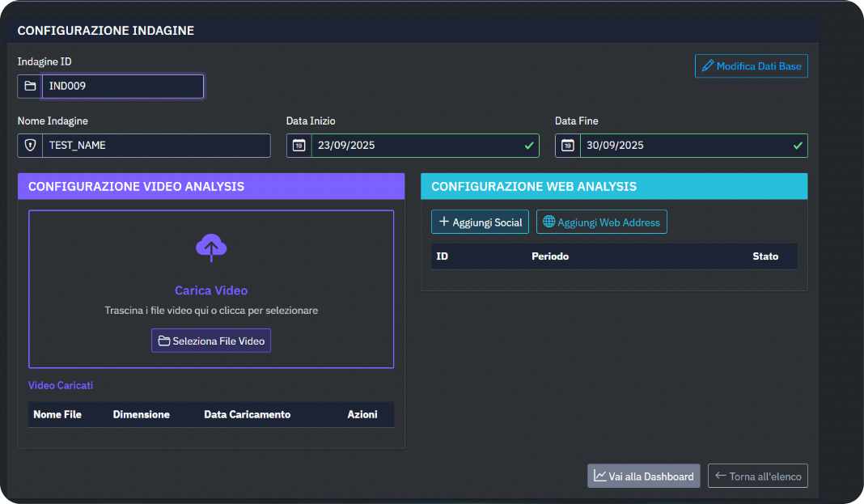Click the Aggiungi Web Address button

601,222
